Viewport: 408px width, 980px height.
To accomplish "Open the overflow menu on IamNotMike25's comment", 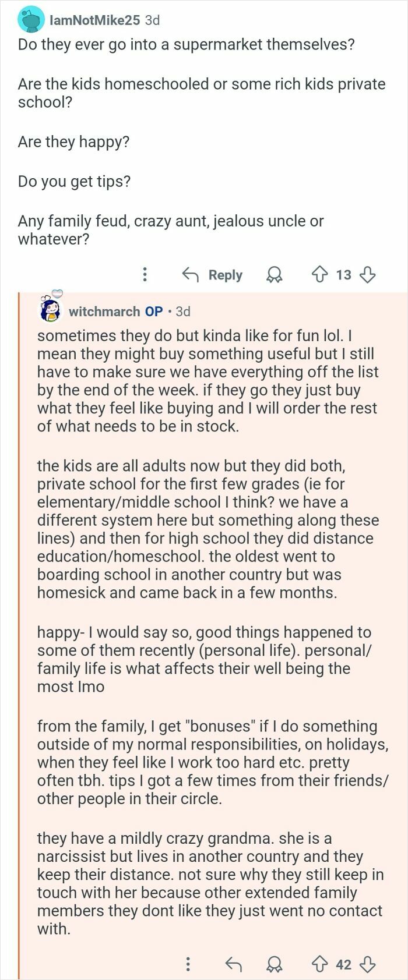I will point(145,275).
